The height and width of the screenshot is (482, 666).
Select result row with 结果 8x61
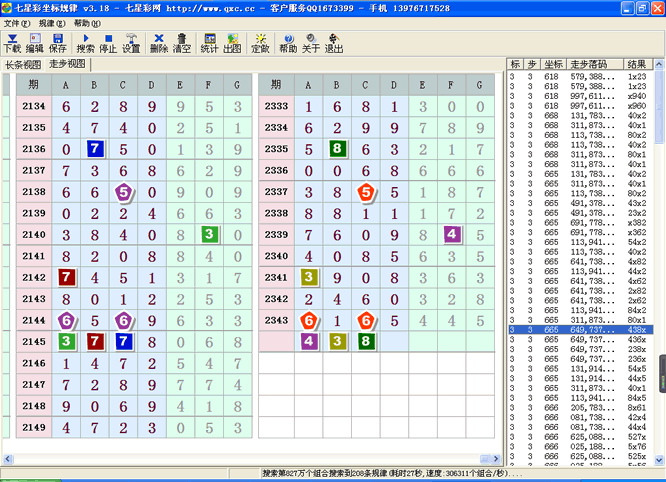[581, 408]
